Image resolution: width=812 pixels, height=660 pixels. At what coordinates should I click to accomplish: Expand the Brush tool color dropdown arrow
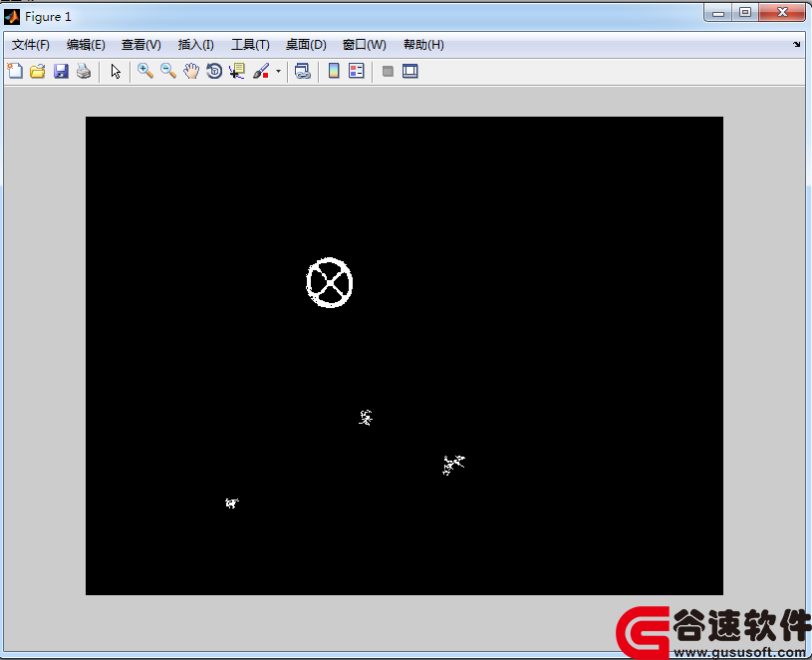278,72
